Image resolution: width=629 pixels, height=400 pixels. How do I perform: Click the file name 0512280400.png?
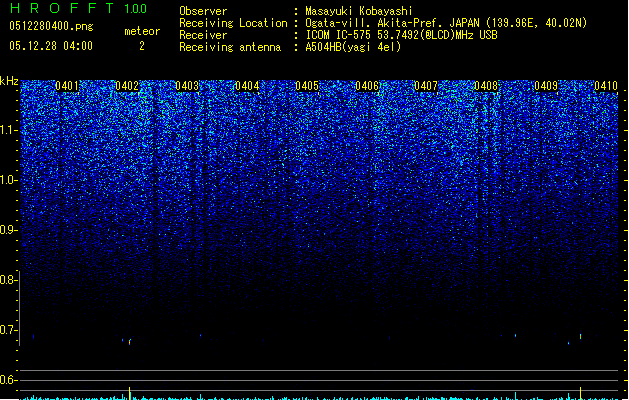(51, 26)
